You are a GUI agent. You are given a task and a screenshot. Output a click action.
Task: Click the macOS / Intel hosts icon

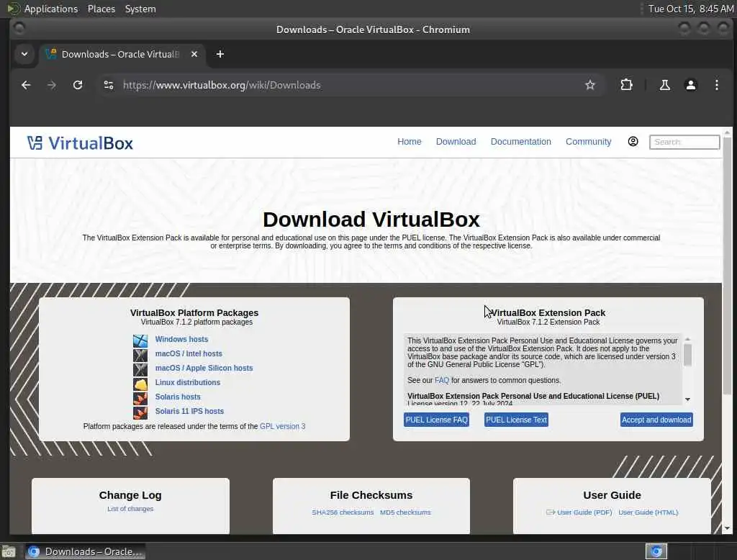point(140,355)
